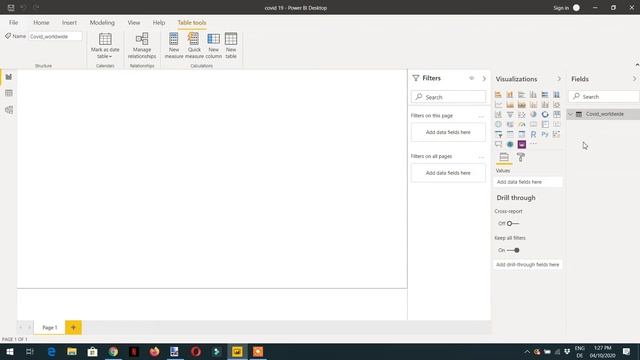Switch to Report view in left sidebar
Screen dimensions: 640x360
(x=9, y=77)
